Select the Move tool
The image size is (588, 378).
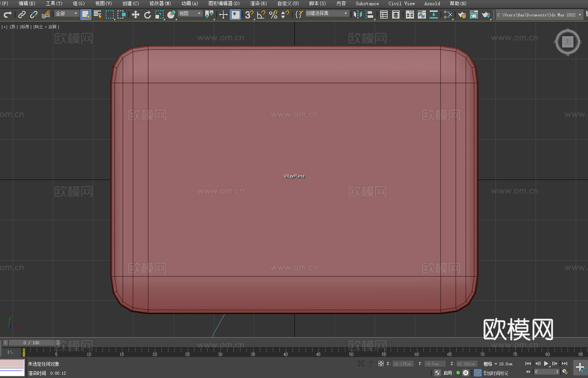(x=135, y=14)
